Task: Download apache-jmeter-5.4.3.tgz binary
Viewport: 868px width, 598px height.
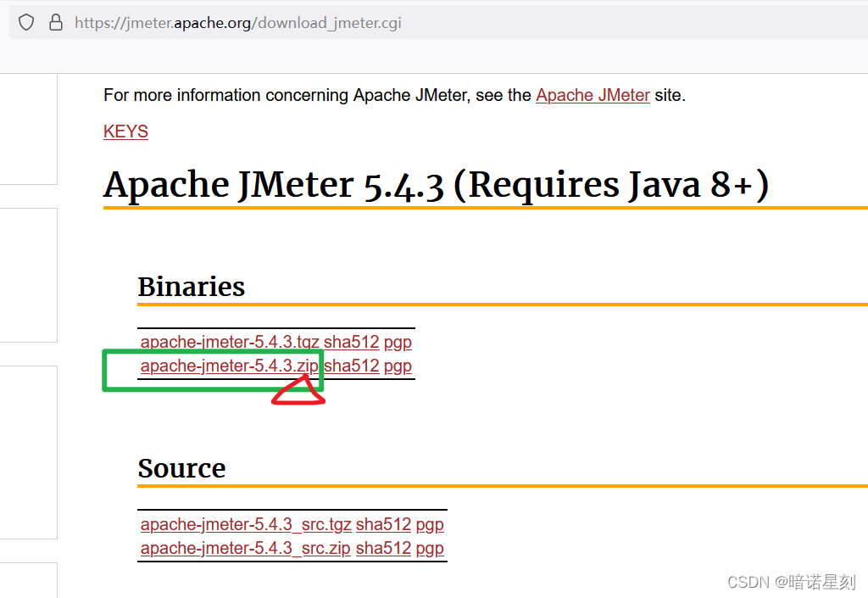Action: coord(229,342)
